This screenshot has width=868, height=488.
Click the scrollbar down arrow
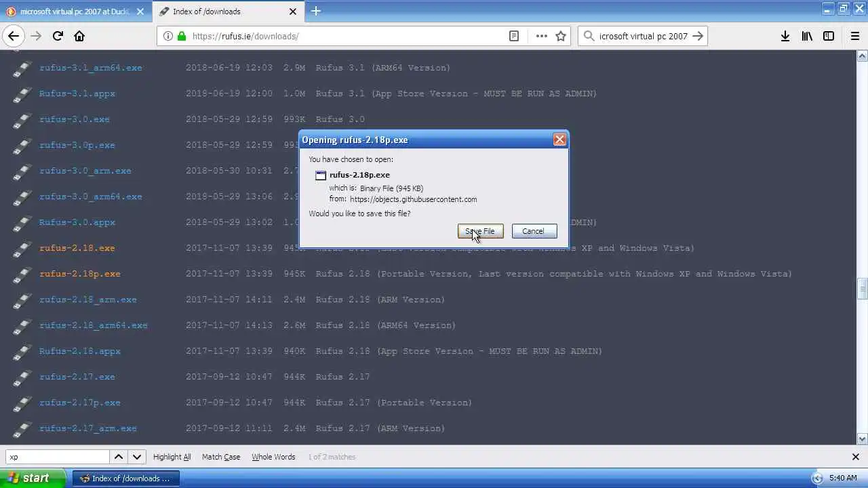click(x=862, y=439)
